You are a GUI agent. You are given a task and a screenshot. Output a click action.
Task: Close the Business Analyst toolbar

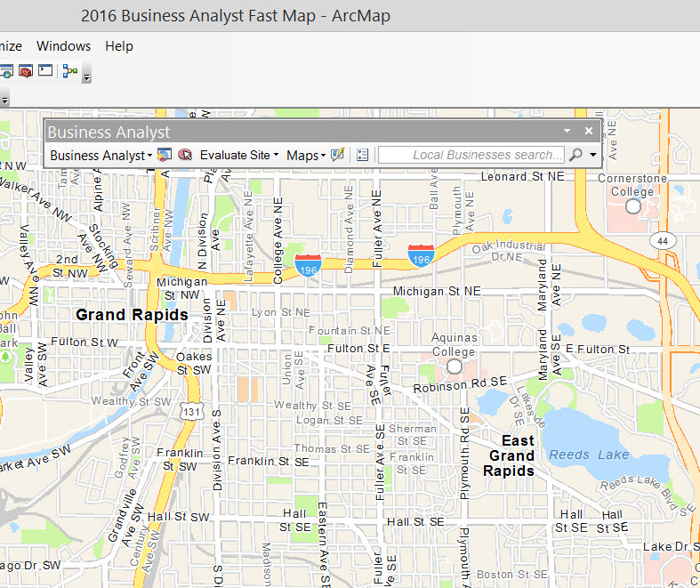coord(589,131)
